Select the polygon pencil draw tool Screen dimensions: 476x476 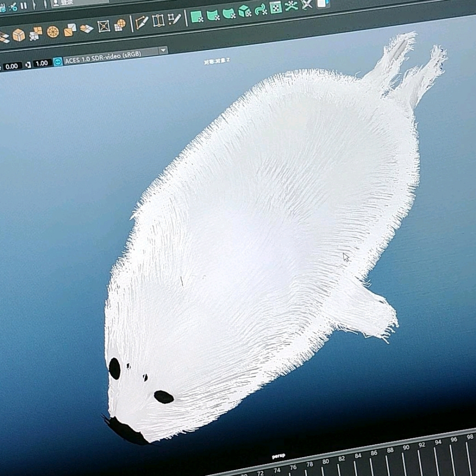(x=141, y=23)
